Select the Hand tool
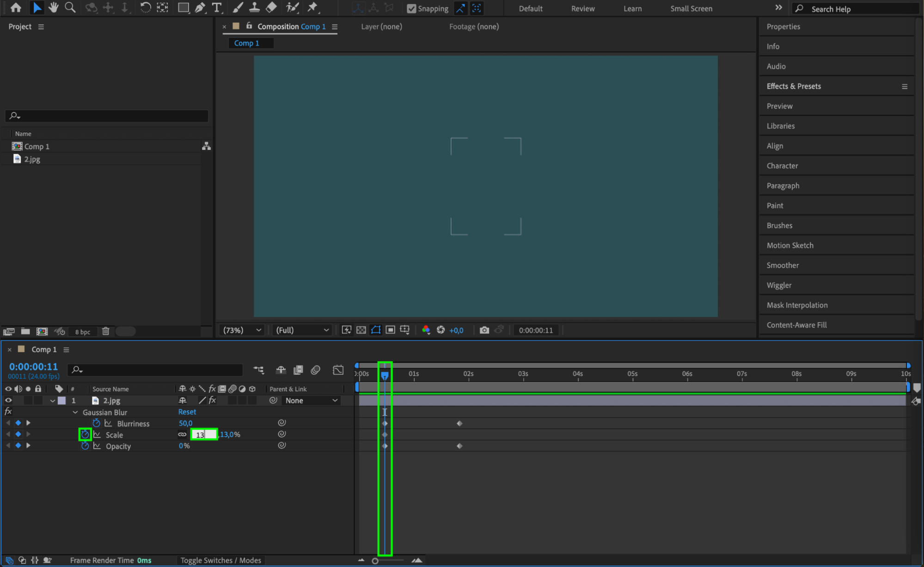The height and width of the screenshot is (567, 924). pos(54,7)
